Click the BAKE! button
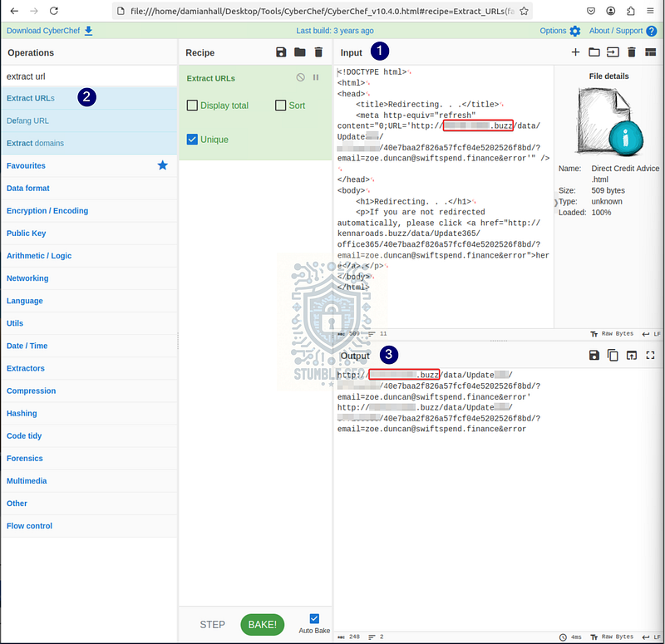Screen dimensions: 665x644 pyautogui.click(x=262, y=625)
